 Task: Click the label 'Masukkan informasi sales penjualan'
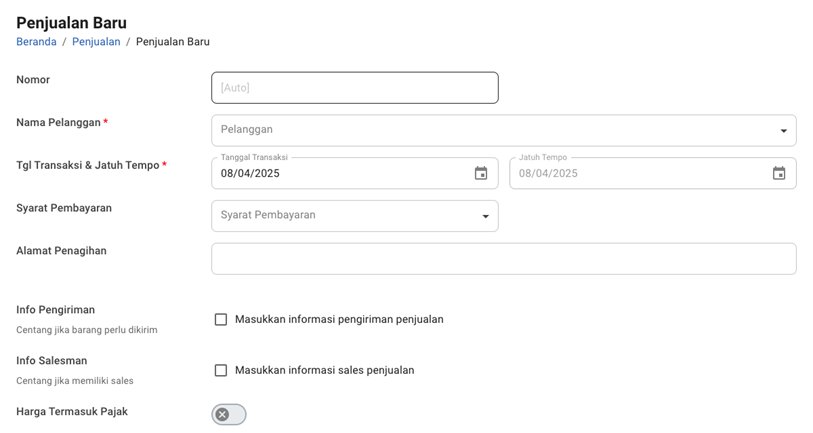[x=324, y=370]
